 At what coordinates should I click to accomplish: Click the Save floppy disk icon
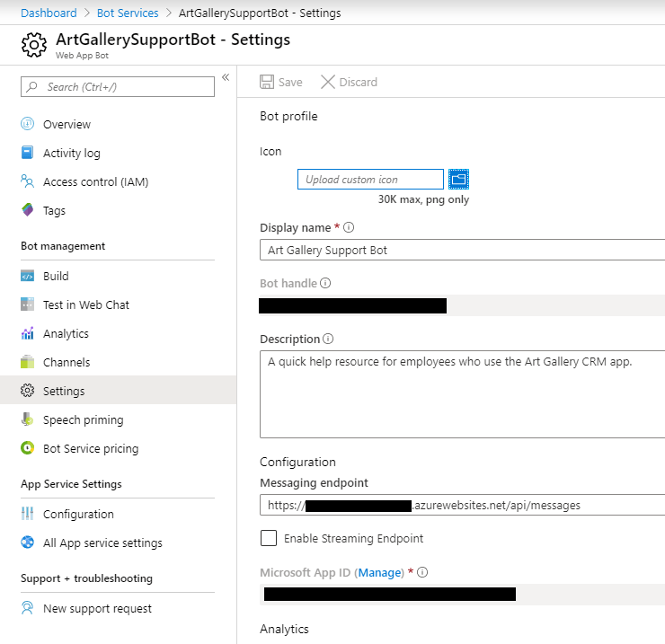[x=267, y=82]
